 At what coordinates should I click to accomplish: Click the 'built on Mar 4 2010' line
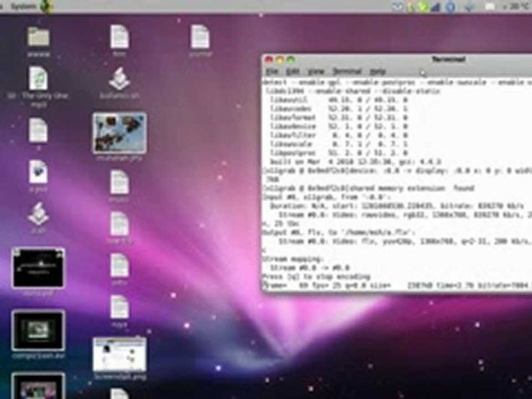click(x=355, y=161)
